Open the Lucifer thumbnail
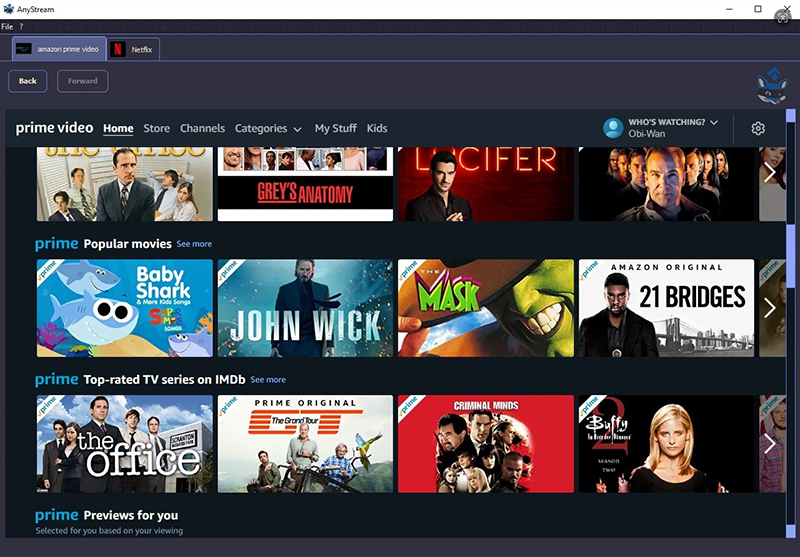The width and height of the screenshot is (800, 557). 486,184
